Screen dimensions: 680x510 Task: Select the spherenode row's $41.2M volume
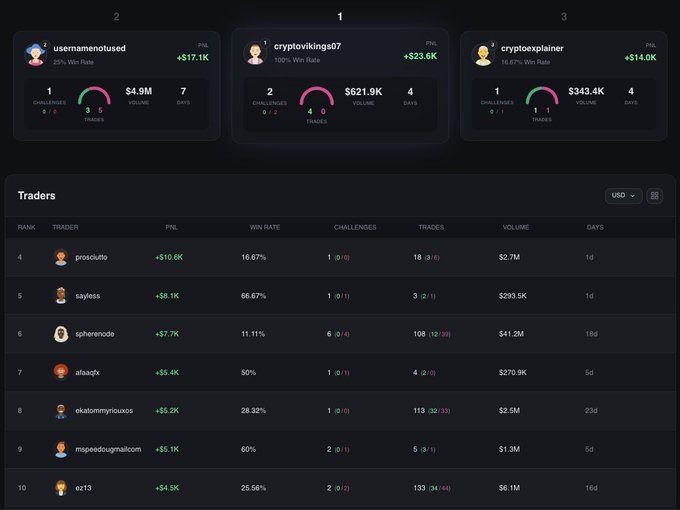point(512,334)
